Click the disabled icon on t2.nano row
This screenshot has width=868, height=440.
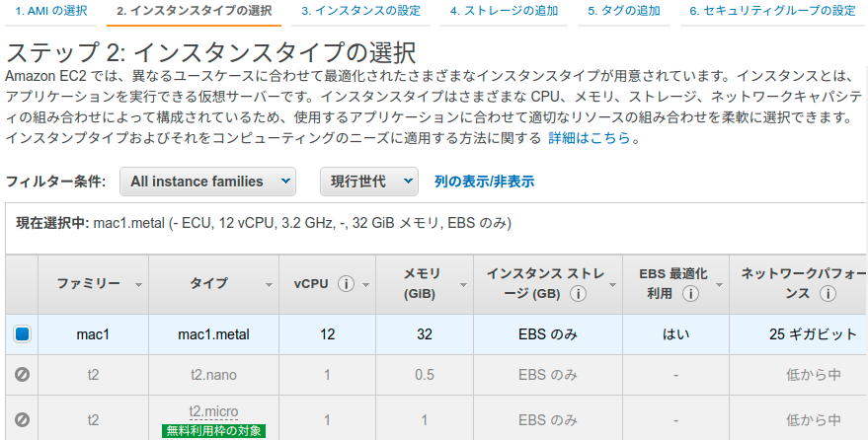coord(22,375)
